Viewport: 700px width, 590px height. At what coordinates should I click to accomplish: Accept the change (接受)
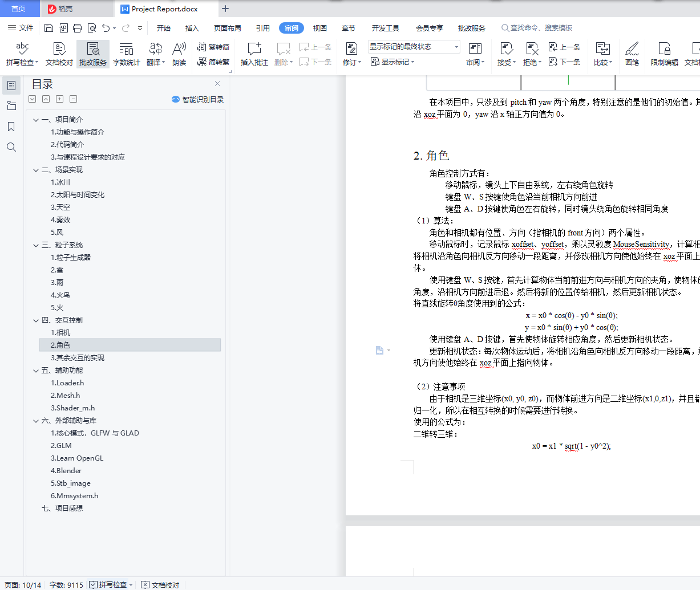(506, 54)
